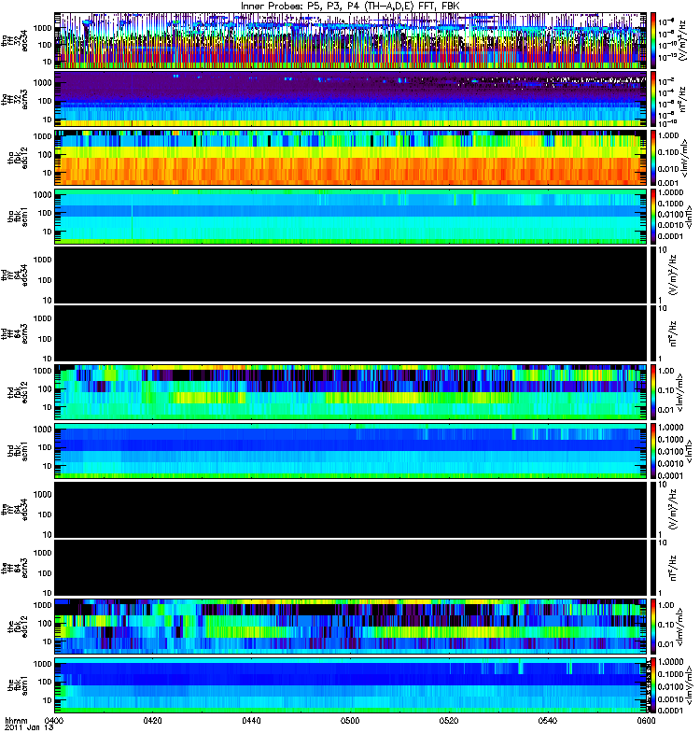Select the empty black thd fff 64 edc34 panel
The width and height of the screenshot is (700, 747).
351,275
